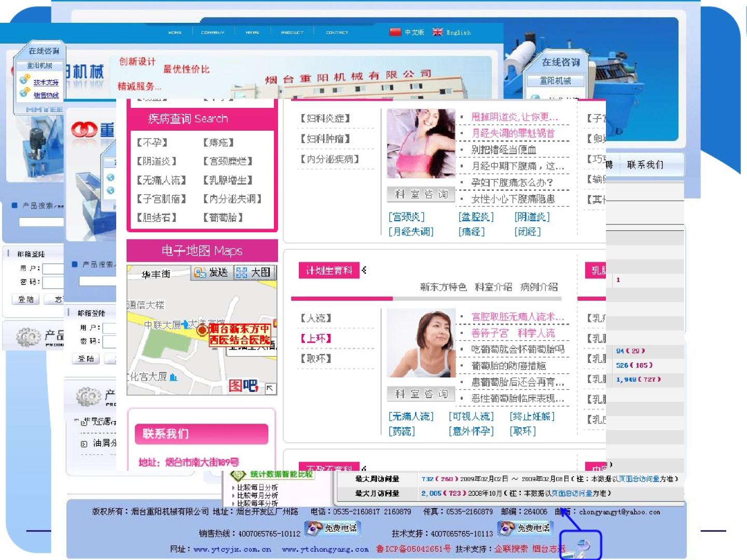Open the CONTACT navigation menu item
Image resolution: width=747 pixels, height=560 pixels.
pyautogui.click(x=337, y=32)
